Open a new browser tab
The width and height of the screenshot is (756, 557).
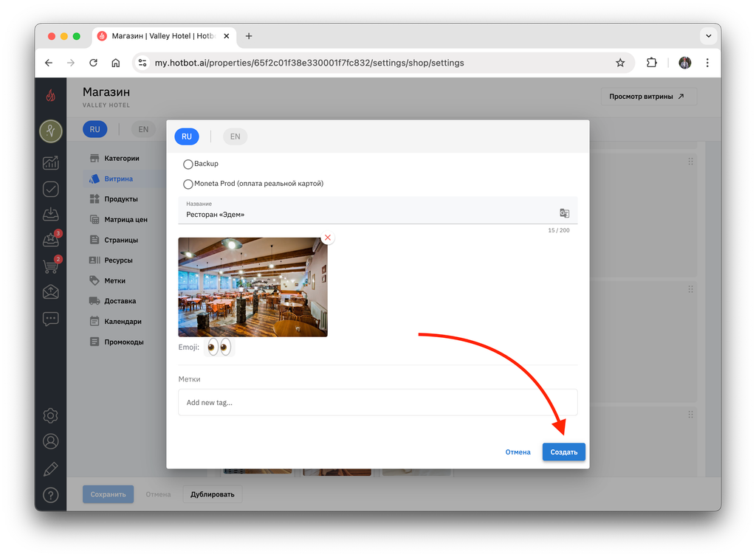tap(249, 36)
